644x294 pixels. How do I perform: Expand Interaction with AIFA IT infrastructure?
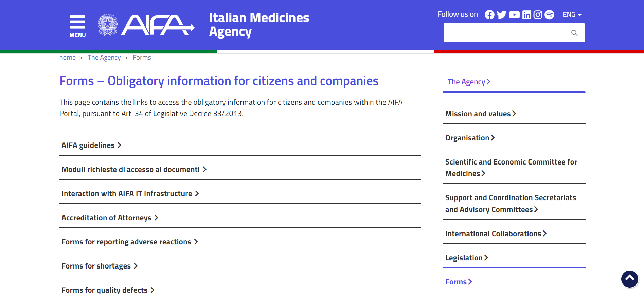240,194
